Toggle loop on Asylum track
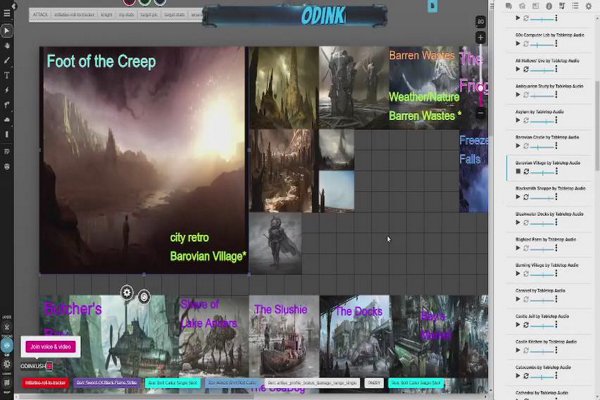 tap(526, 120)
